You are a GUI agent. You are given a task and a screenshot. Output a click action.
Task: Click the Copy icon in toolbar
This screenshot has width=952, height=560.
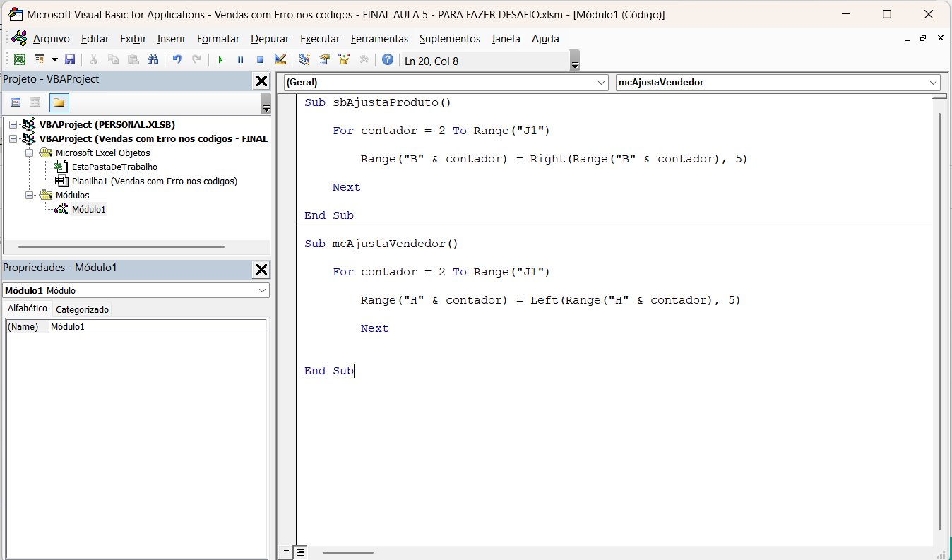point(113,60)
